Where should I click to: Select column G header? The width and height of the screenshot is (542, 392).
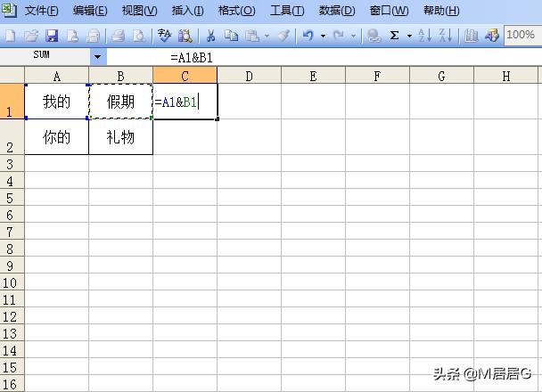[x=441, y=76]
